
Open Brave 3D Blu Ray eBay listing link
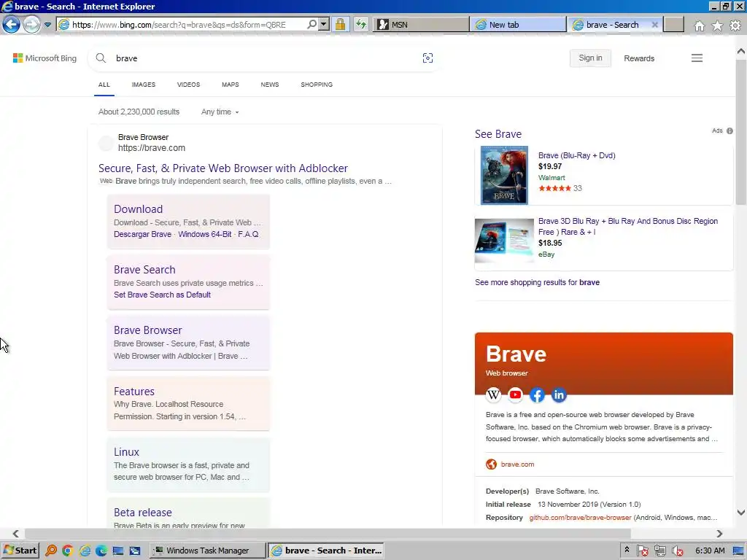(628, 226)
